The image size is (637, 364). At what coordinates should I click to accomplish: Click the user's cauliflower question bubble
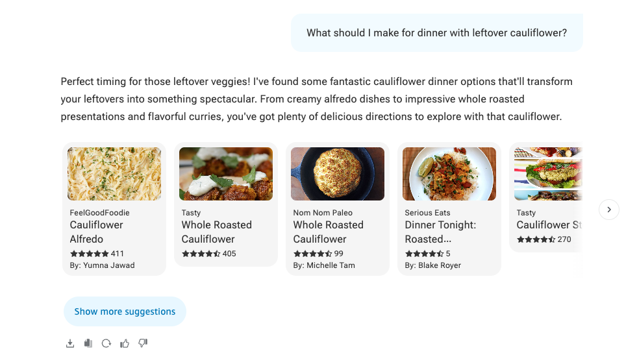(436, 32)
